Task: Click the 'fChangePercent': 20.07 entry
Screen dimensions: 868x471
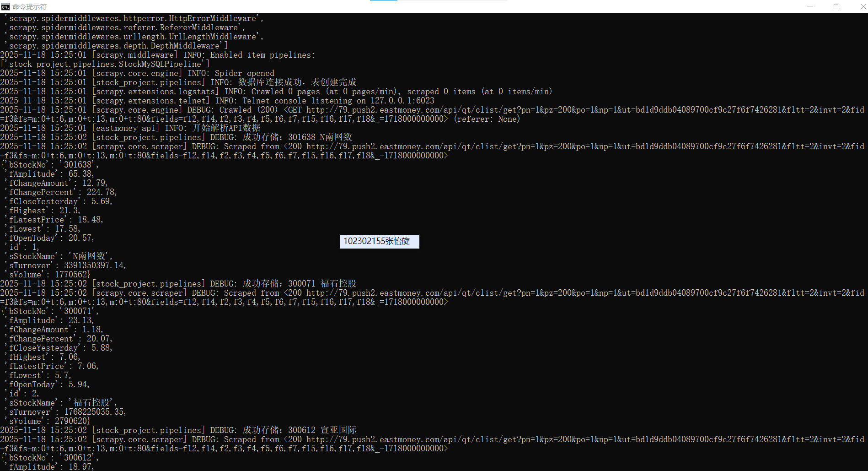Action: coord(59,339)
